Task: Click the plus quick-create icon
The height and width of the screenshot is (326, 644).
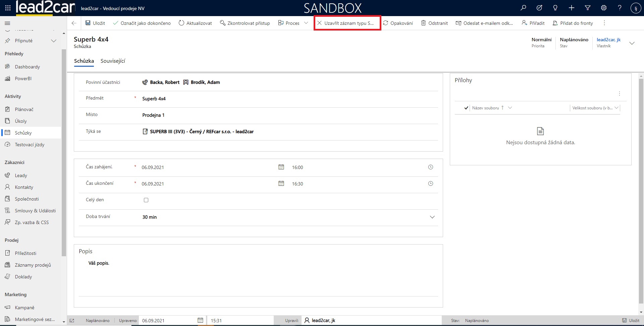Action: tap(572, 8)
